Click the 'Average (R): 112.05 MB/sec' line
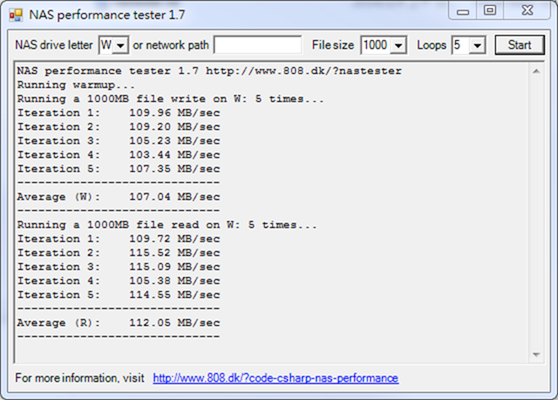 [119, 323]
